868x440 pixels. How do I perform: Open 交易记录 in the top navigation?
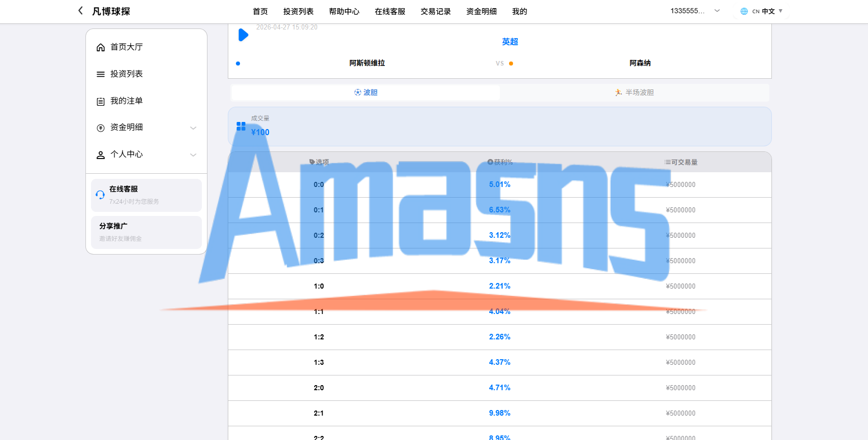click(436, 11)
